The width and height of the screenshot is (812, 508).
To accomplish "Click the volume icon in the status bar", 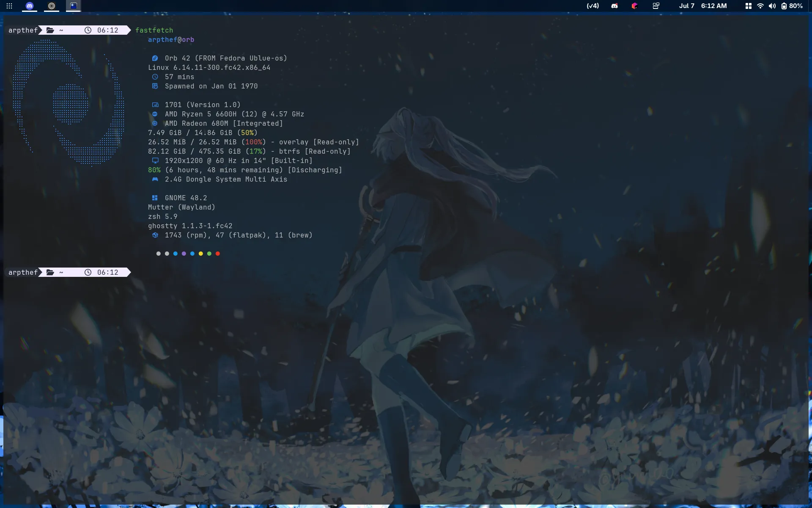I will tap(772, 6).
